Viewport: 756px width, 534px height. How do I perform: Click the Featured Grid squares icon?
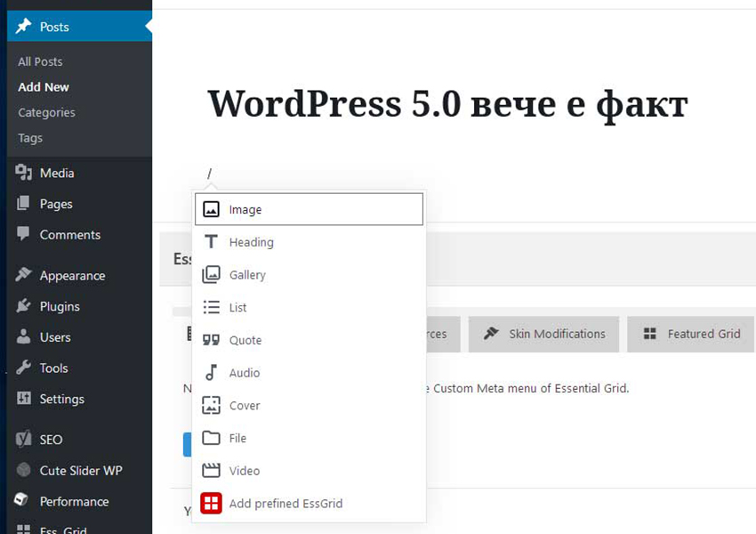649,334
